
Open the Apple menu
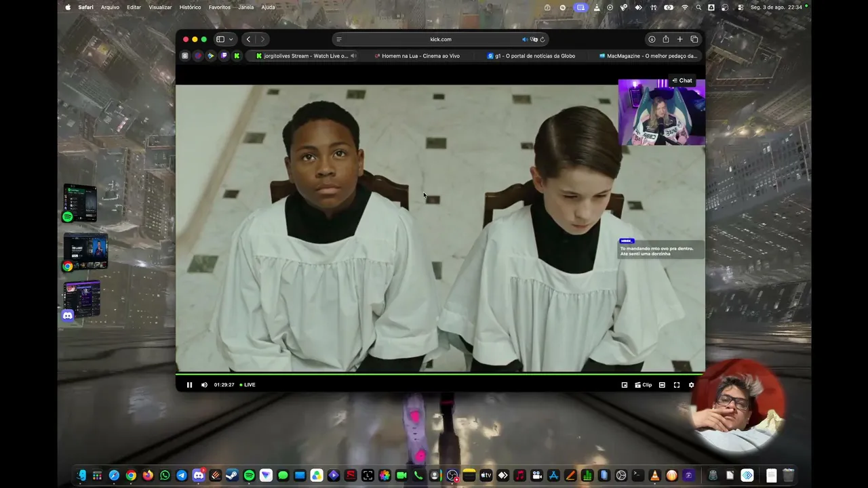pos(68,7)
